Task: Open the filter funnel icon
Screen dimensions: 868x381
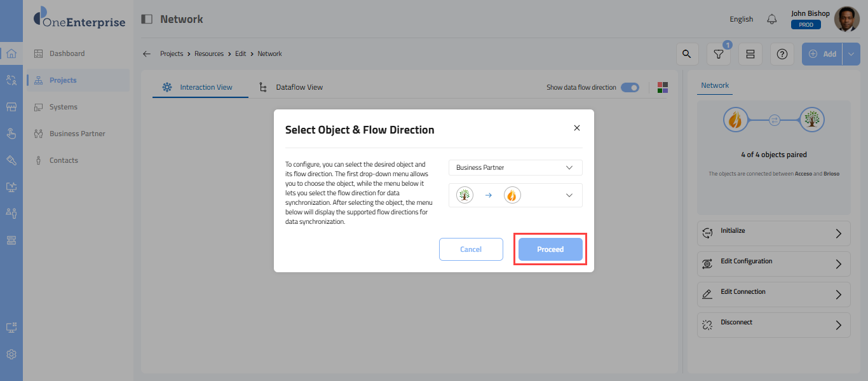Action: [x=719, y=54]
